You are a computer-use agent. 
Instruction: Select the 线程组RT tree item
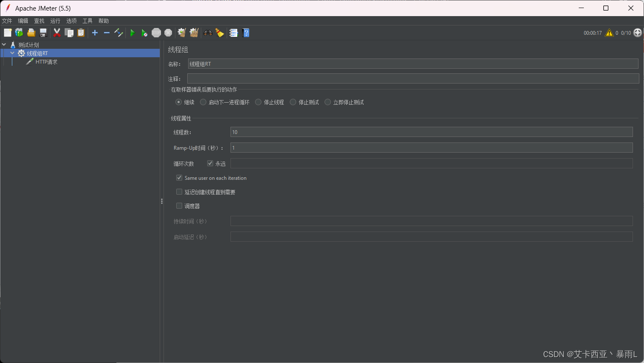(x=37, y=53)
